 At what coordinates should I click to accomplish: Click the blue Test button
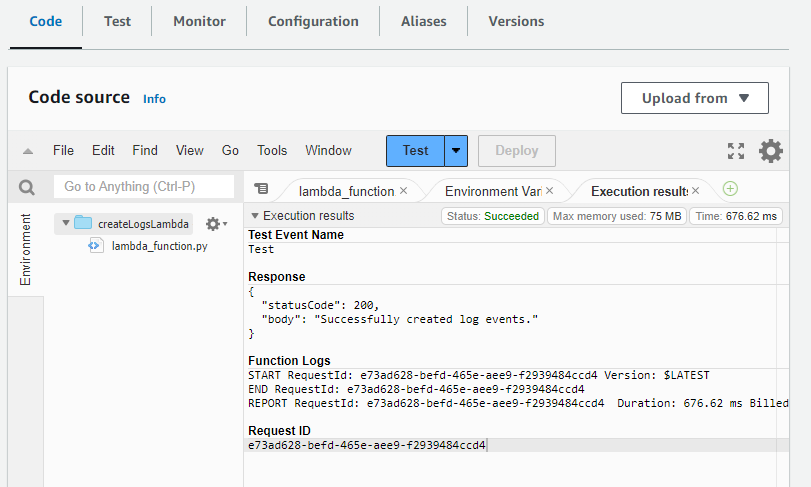tap(415, 151)
